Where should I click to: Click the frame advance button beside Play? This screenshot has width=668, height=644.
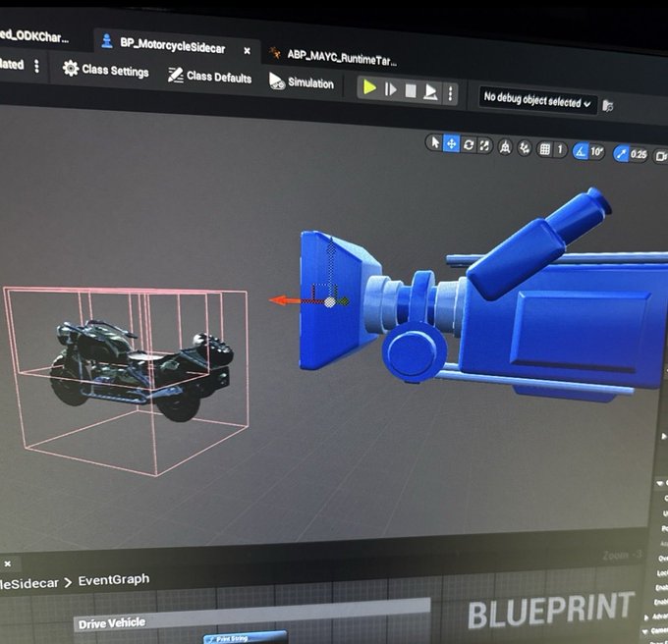(390, 89)
